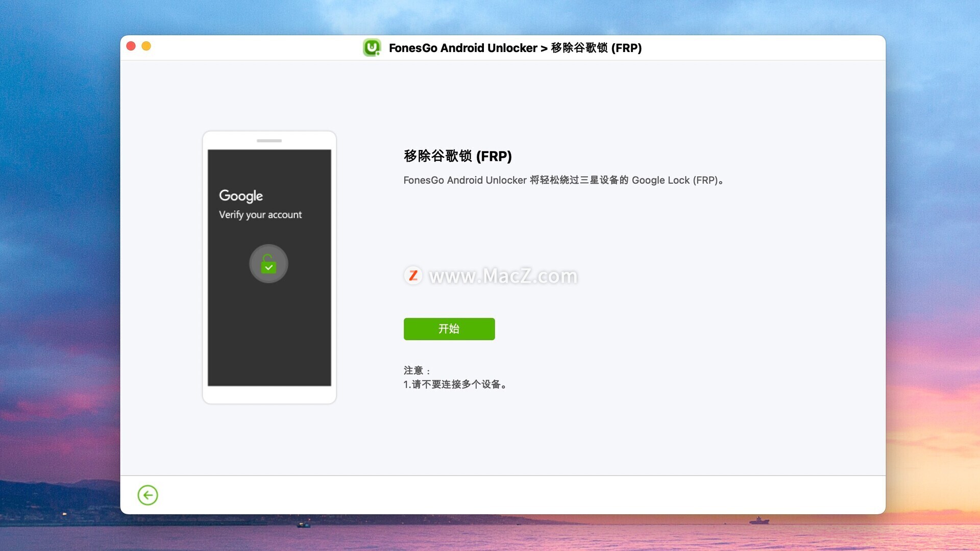The height and width of the screenshot is (551, 980).
Task: Click the 移除谷歌锁 (FRP) heading
Action: [x=458, y=156]
